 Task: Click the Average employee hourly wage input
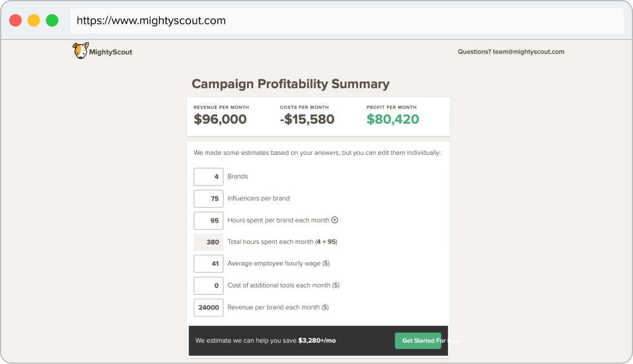(x=209, y=264)
